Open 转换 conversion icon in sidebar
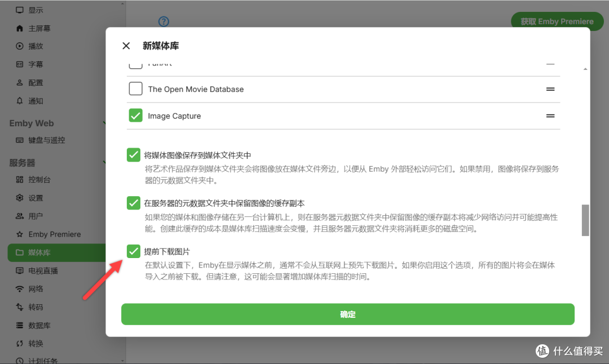Viewport: 609px width, 364px height. [19, 343]
